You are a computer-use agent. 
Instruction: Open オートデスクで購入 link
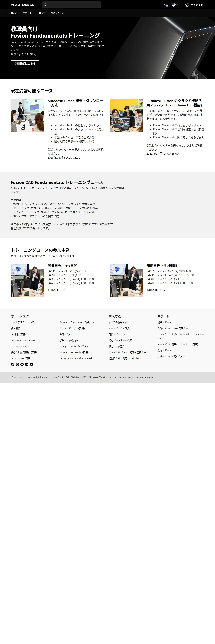[x=119, y=329]
